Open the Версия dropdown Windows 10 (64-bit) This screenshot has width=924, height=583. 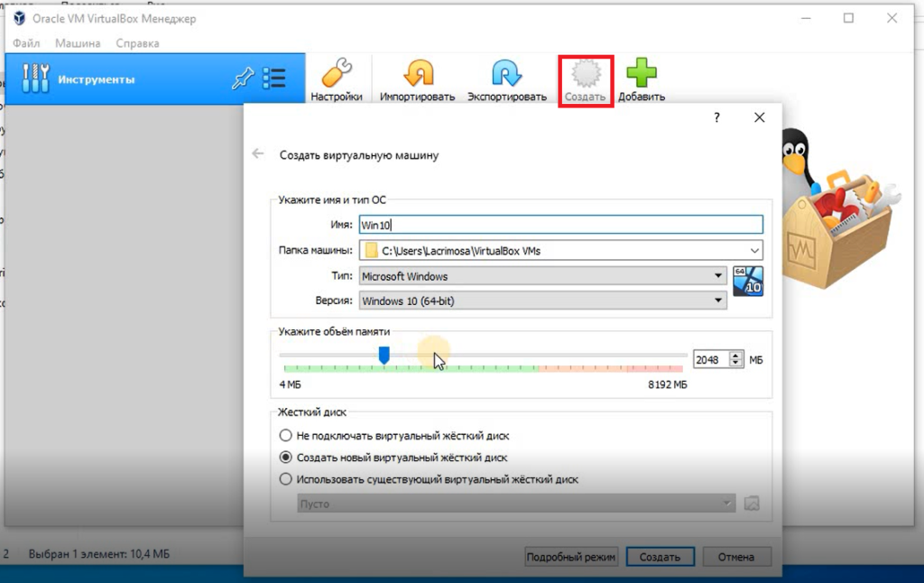click(542, 301)
